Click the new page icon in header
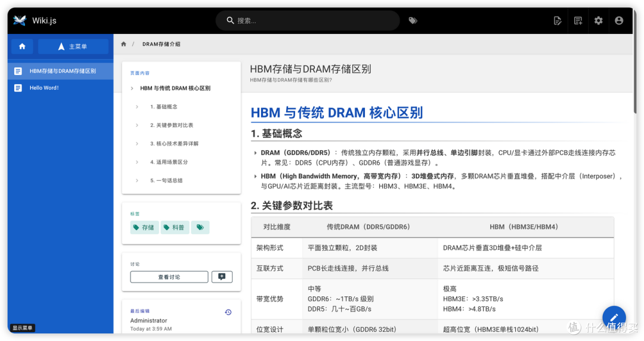This screenshot has width=644, height=341. 578,20
